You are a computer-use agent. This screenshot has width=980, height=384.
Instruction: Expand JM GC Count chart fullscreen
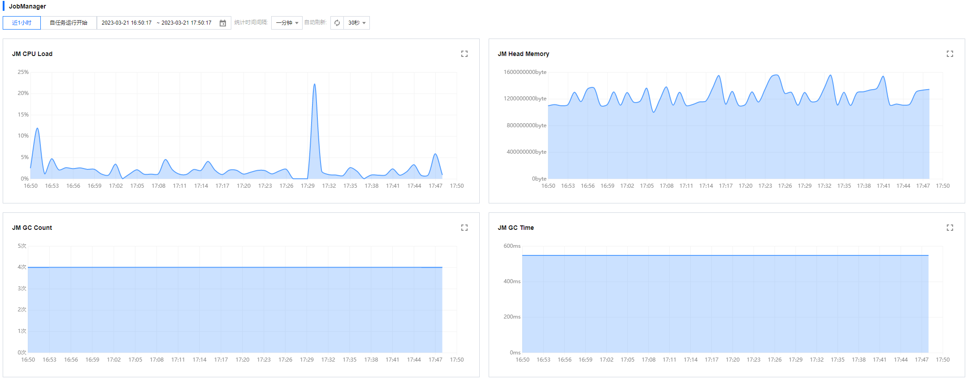point(464,228)
